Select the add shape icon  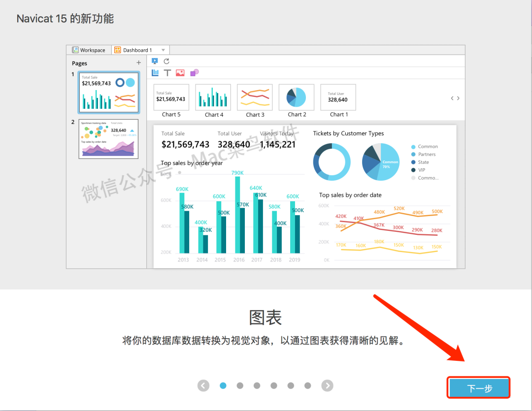[195, 72]
